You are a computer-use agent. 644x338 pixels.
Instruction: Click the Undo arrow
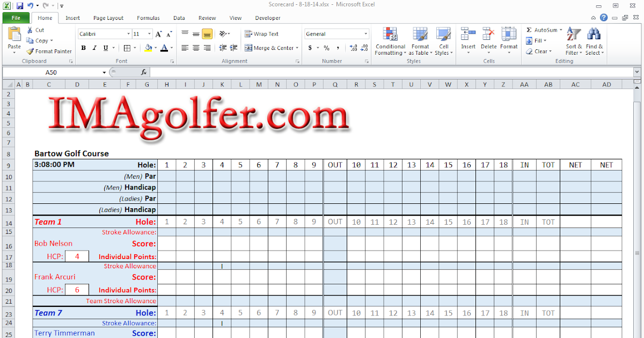(x=31, y=6)
